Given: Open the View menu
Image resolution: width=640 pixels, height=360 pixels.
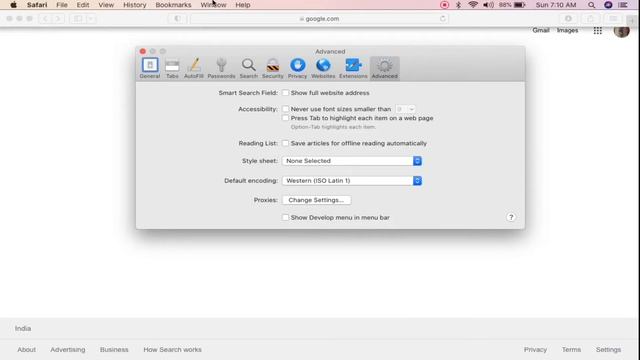Looking at the screenshot, I should [x=106, y=5].
